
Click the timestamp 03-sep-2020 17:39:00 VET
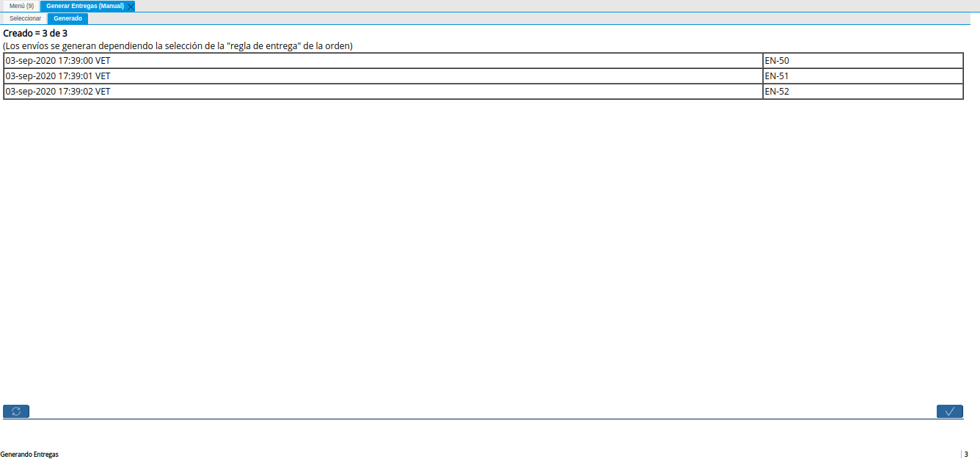pos(56,60)
